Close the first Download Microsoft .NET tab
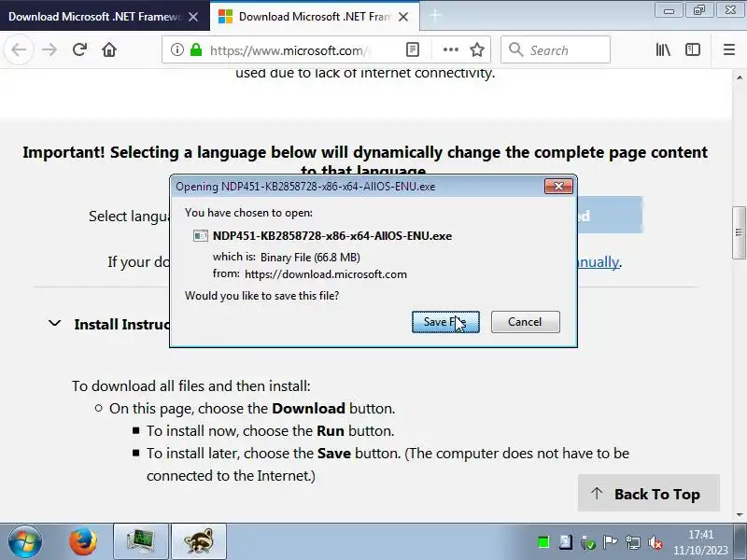This screenshot has height=560, width=747. [x=193, y=17]
